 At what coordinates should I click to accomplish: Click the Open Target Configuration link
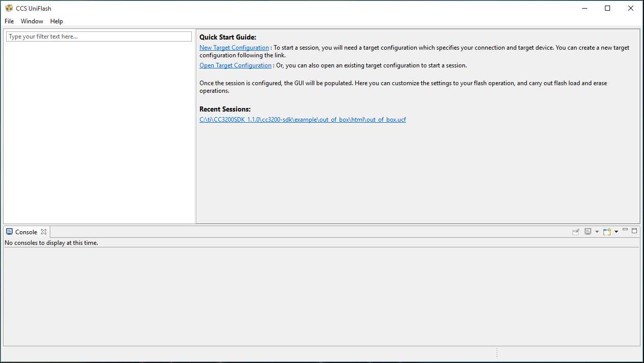coord(235,65)
